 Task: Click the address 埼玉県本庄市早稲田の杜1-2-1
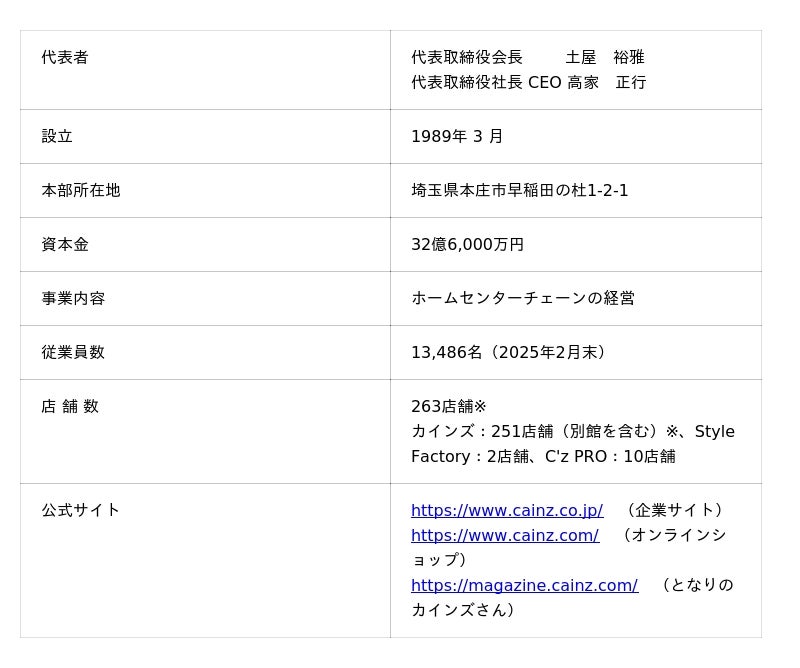point(519,190)
